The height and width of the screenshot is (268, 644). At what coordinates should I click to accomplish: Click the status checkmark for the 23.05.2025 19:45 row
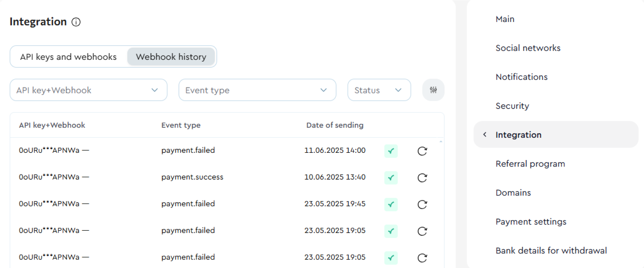391,205
